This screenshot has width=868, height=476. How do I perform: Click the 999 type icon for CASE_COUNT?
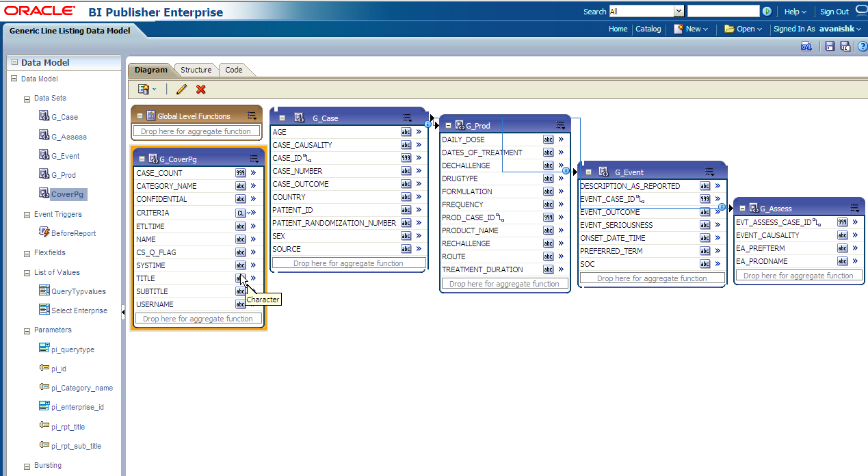tap(241, 173)
